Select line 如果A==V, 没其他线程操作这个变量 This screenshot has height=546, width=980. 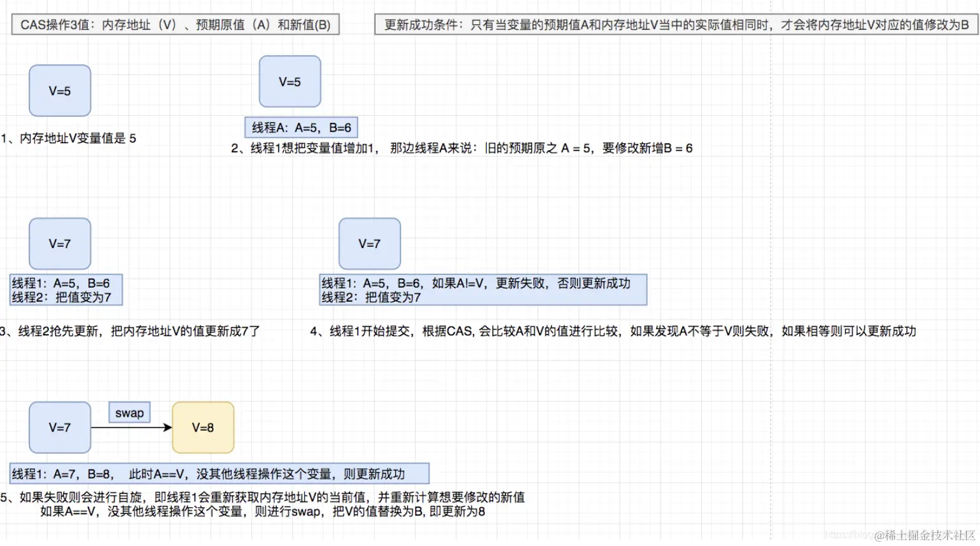pyautogui.click(x=262, y=512)
